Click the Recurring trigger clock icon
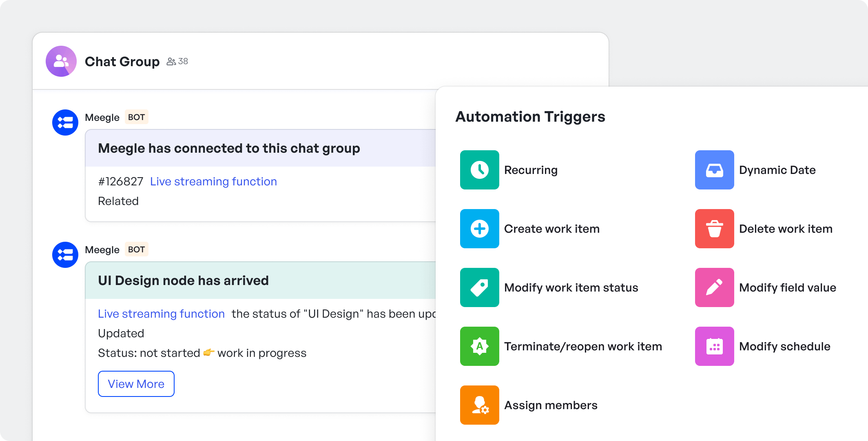This screenshot has height=441, width=868. pos(479,170)
